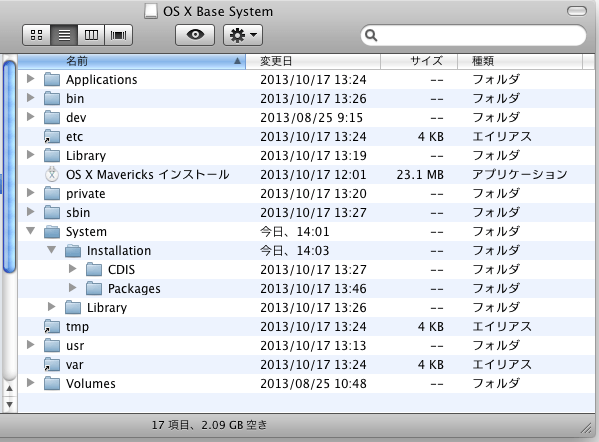Open the gear action menu
599x442 pixels.
pos(243,35)
